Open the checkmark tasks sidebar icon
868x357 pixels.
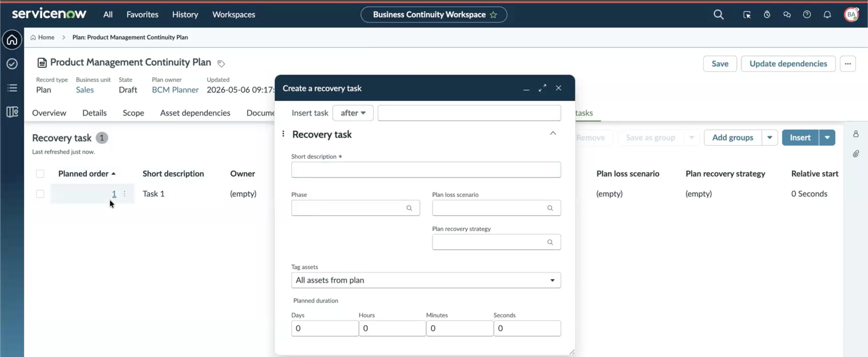coord(12,64)
